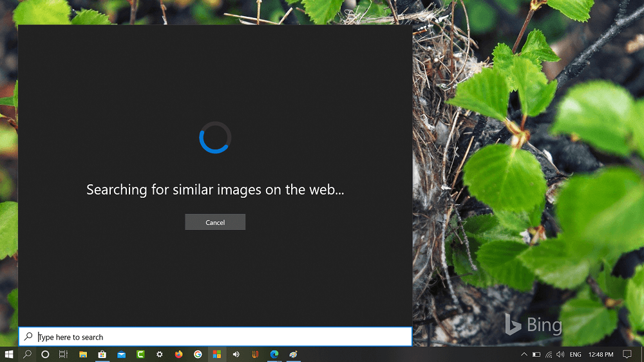Open the Windows Start menu
This screenshot has width=644, height=362.
coord(8,354)
